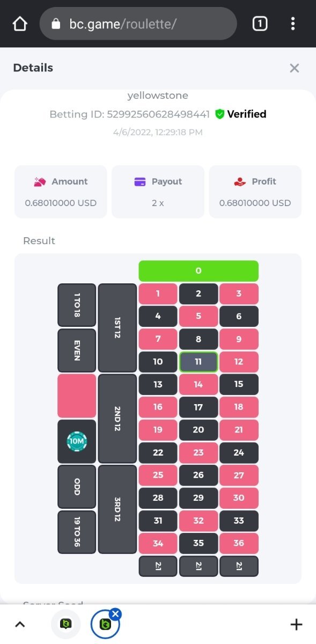This screenshot has width=316, height=644.
Task: Open a new tab with plus icon
Action: coord(296,624)
